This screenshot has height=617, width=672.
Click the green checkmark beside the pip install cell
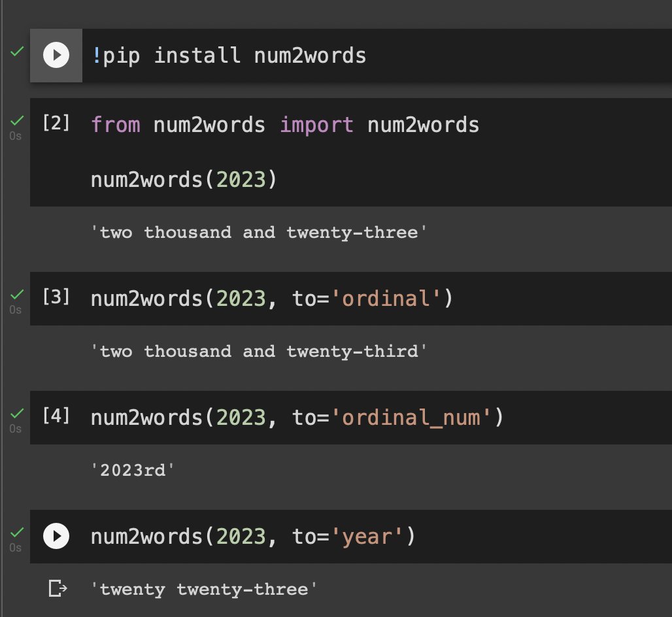pos(17,52)
